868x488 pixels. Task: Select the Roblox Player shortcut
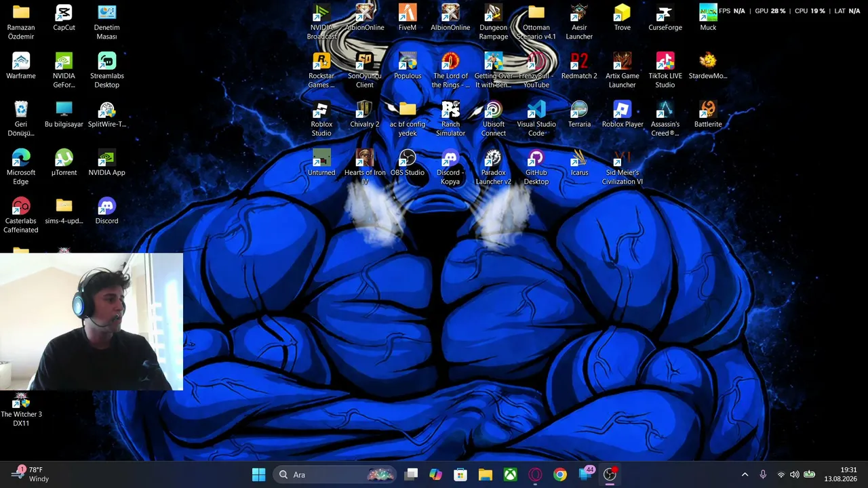click(x=622, y=115)
